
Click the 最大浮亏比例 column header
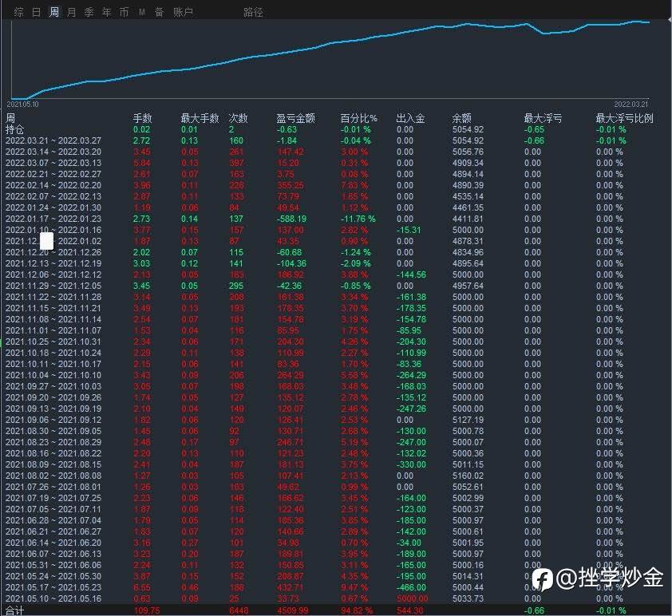click(624, 118)
